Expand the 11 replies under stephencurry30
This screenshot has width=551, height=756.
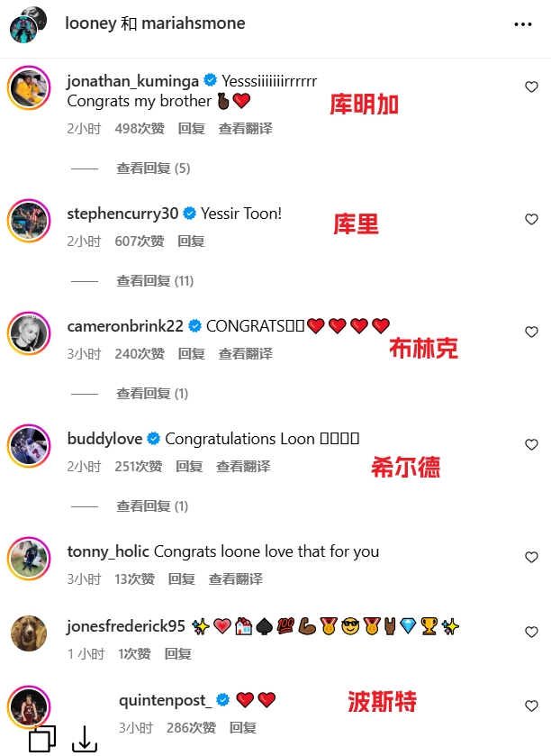(155, 281)
